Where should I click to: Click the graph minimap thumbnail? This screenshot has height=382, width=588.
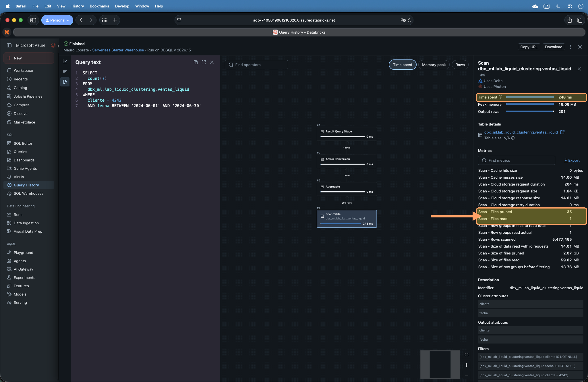point(440,364)
